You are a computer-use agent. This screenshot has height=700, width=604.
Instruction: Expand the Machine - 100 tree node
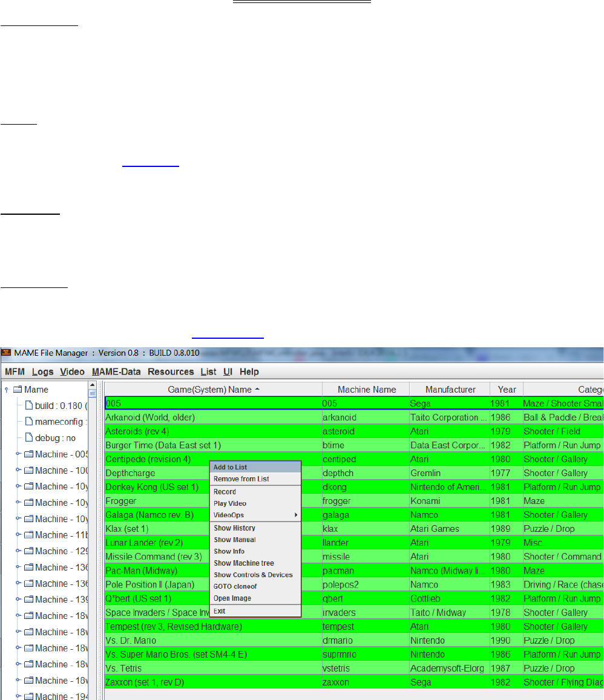[x=18, y=469]
